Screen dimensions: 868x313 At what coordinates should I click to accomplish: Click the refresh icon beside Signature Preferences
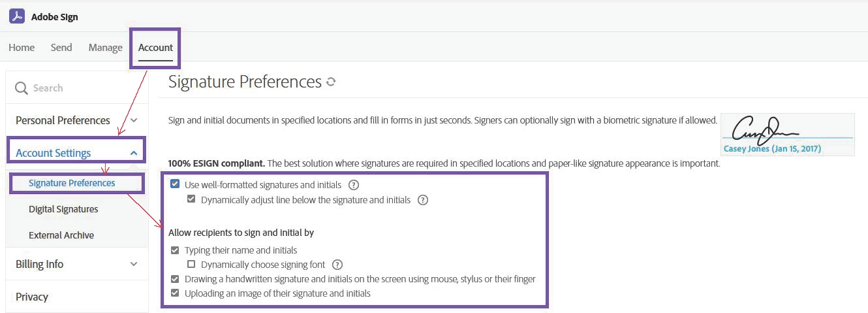coord(331,82)
